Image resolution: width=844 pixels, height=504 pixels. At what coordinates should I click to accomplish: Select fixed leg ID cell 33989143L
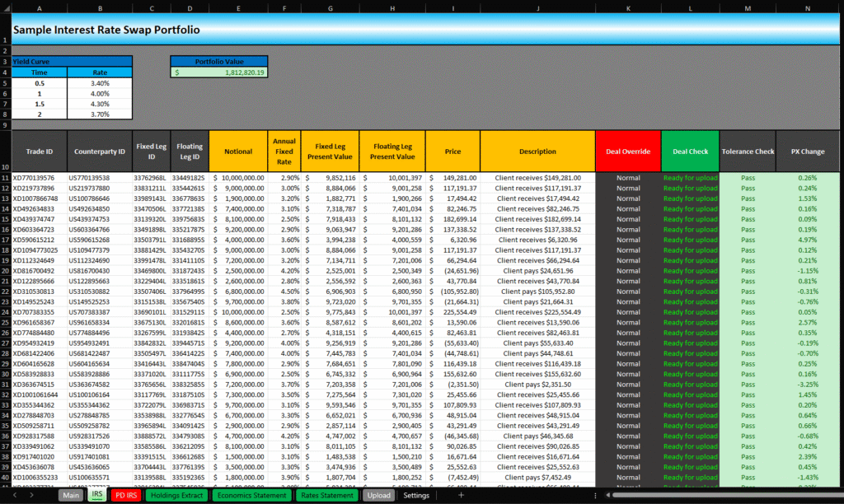[x=152, y=198]
